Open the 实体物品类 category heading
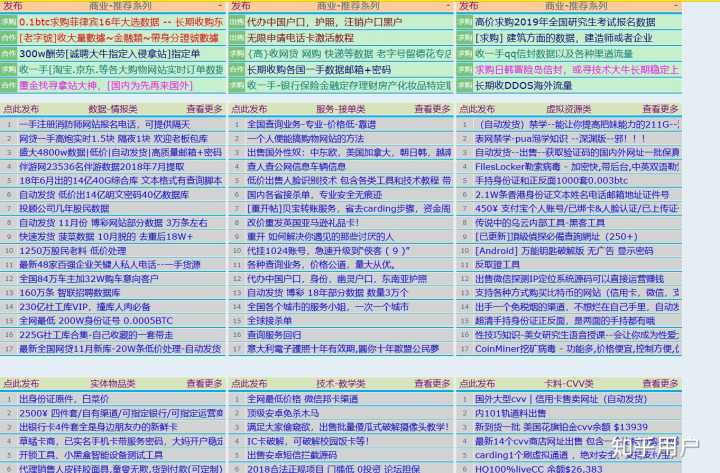The width and height of the screenshot is (720, 473). point(112,383)
